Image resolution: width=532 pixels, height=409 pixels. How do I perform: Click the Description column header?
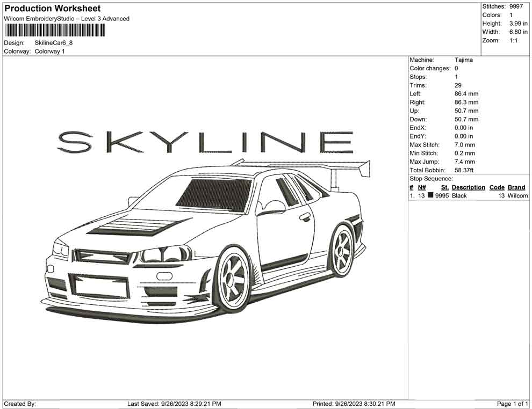(469, 187)
